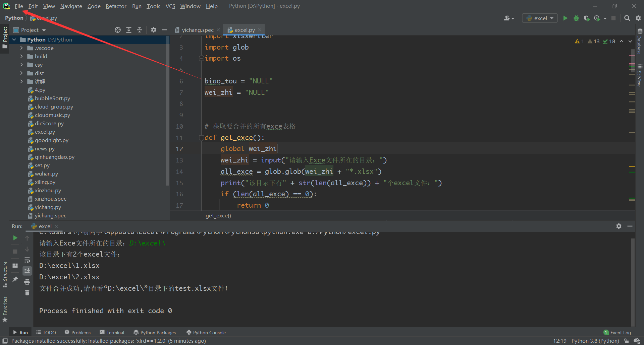The height and width of the screenshot is (345, 644).
Task: Toggle the Favorites side panel
Action: point(5,309)
